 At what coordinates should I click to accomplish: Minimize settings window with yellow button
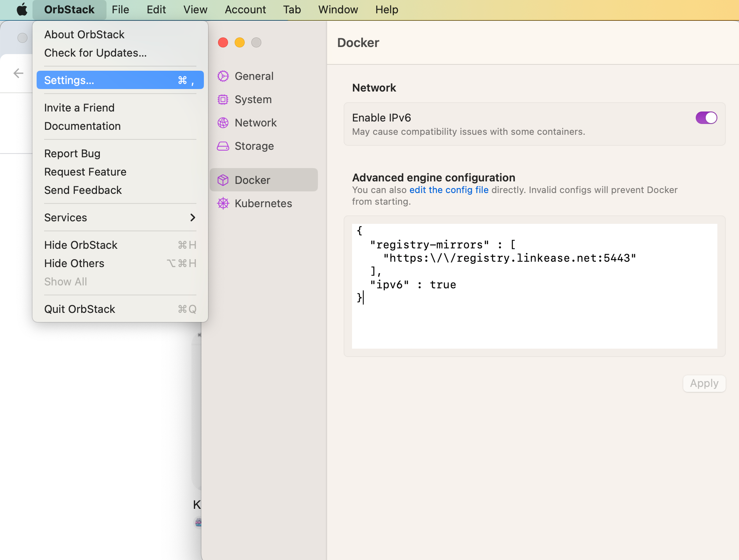(240, 42)
